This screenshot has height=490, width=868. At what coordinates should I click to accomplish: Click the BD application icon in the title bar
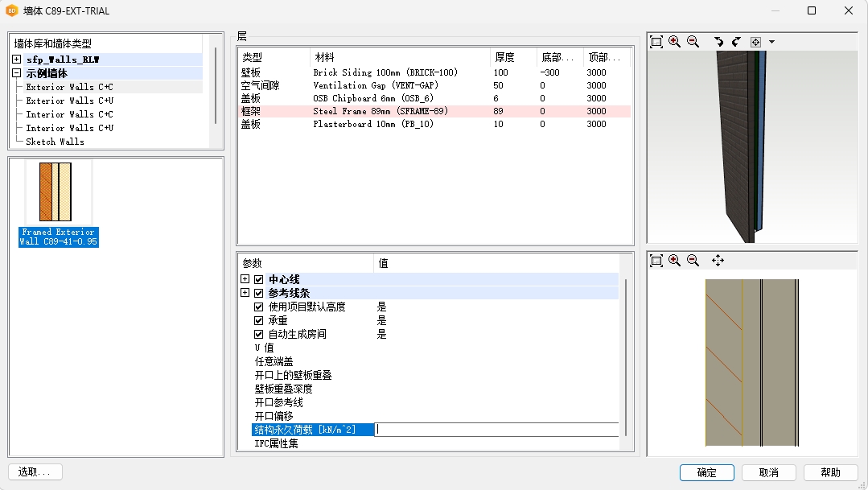point(11,10)
